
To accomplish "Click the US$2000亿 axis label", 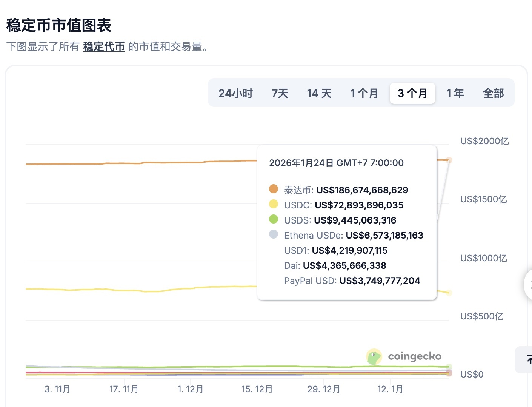I will click(x=484, y=141).
